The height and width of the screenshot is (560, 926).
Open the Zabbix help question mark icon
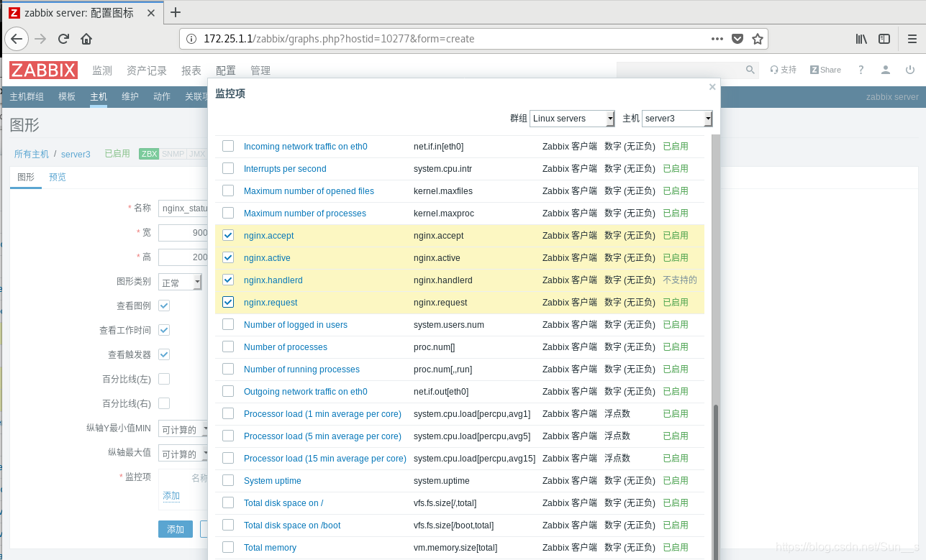click(861, 70)
